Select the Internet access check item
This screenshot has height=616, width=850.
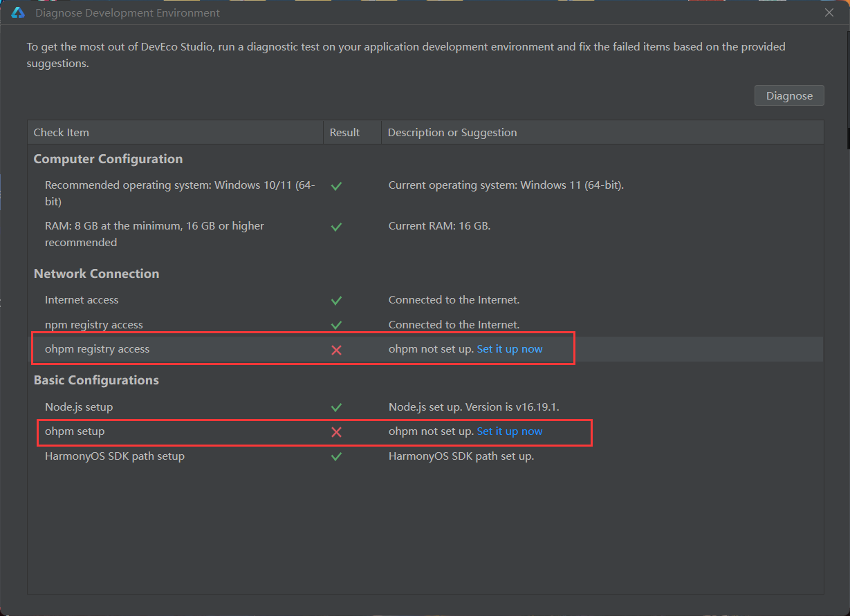[82, 300]
